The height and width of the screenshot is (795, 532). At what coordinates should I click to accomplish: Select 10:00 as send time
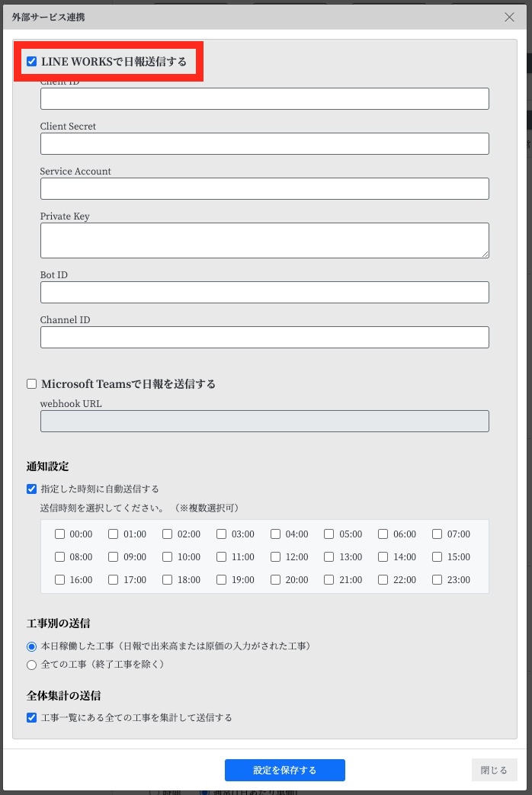(x=168, y=556)
